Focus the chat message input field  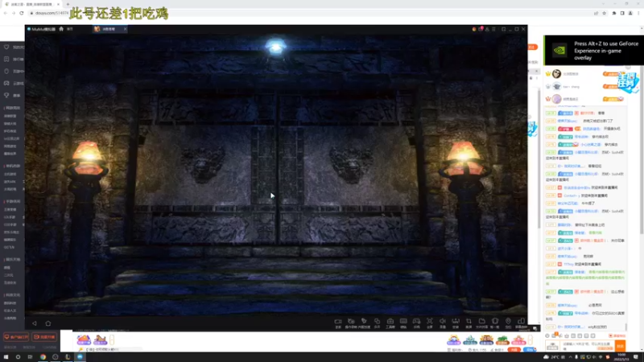tap(588, 346)
